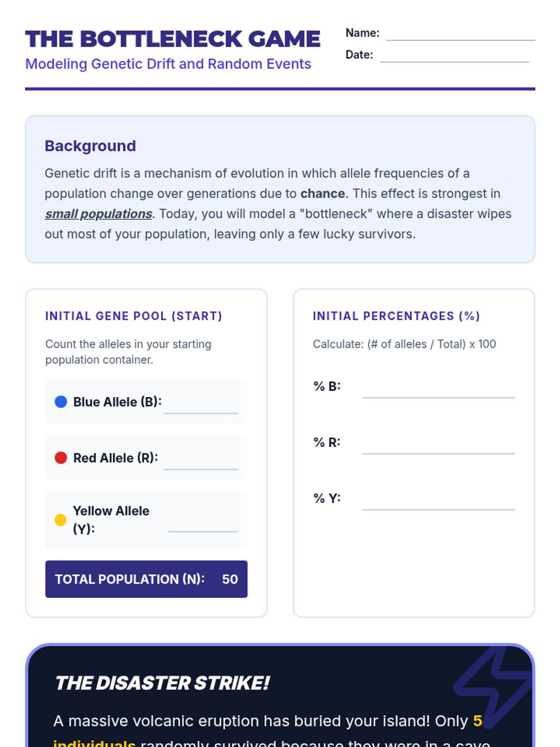Click the % B answer line
This screenshot has height=747, width=560.
(x=439, y=392)
